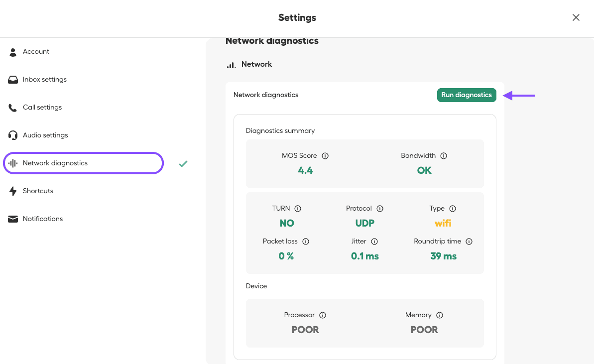
Task: Open the Account settings section
Action: 36,52
